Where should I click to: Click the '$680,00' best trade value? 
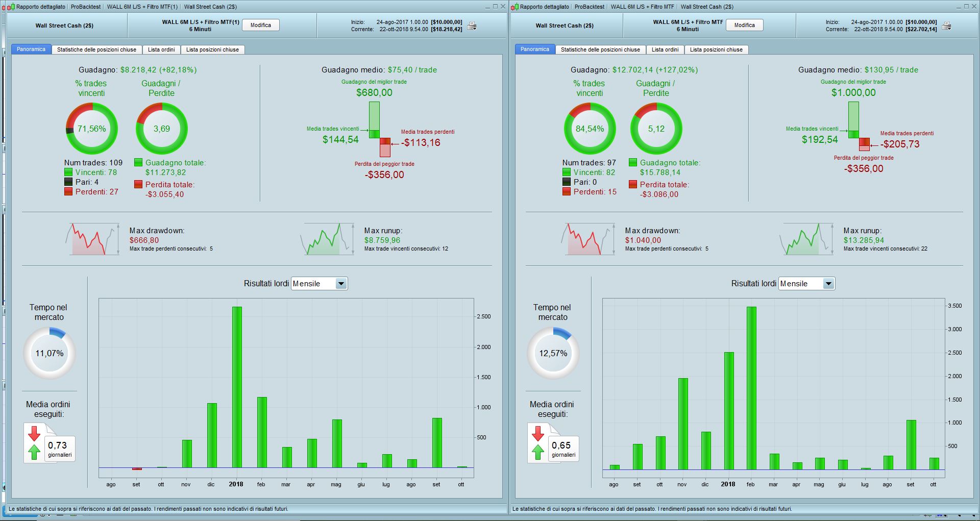click(374, 92)
